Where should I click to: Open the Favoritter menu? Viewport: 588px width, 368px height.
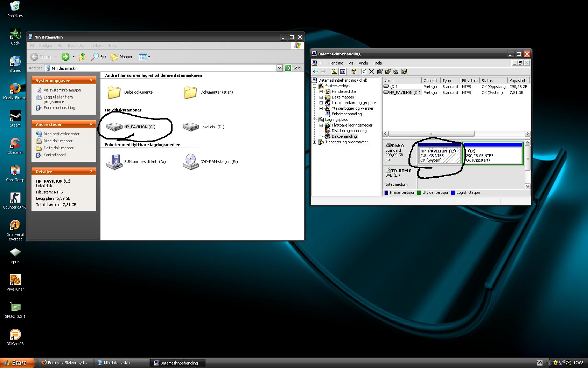point(76,46)
